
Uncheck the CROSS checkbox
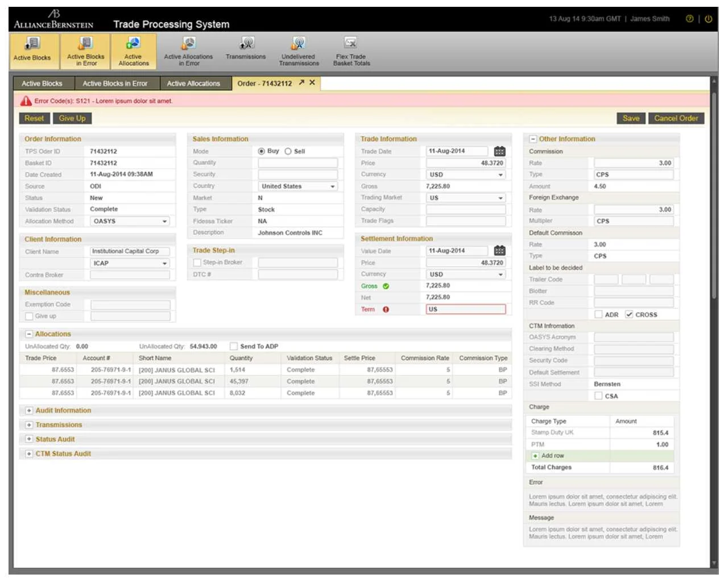(629, 314)
